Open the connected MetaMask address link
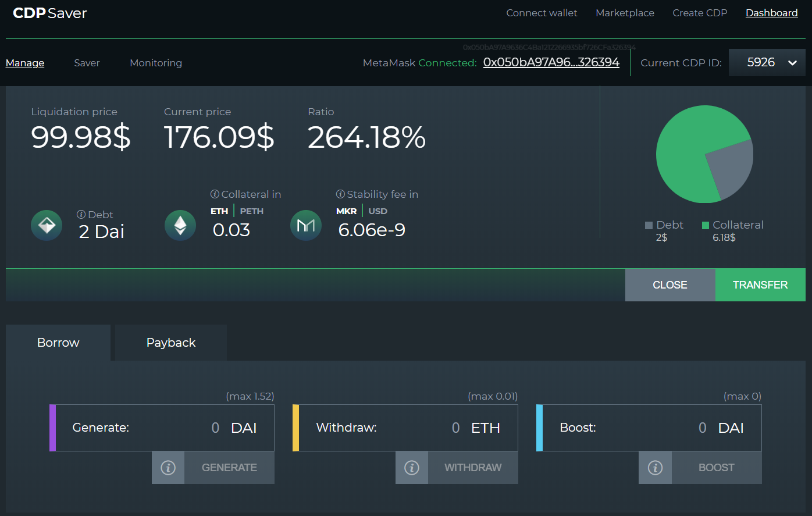Image resolution: width=812 pixels, height=516 pixels. tap(551, 63)
